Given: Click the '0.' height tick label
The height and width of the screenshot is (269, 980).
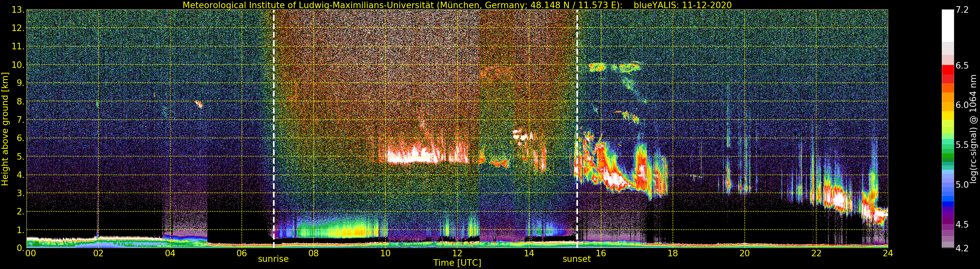Looking at the screenshot, I should [x=21, y=248].
